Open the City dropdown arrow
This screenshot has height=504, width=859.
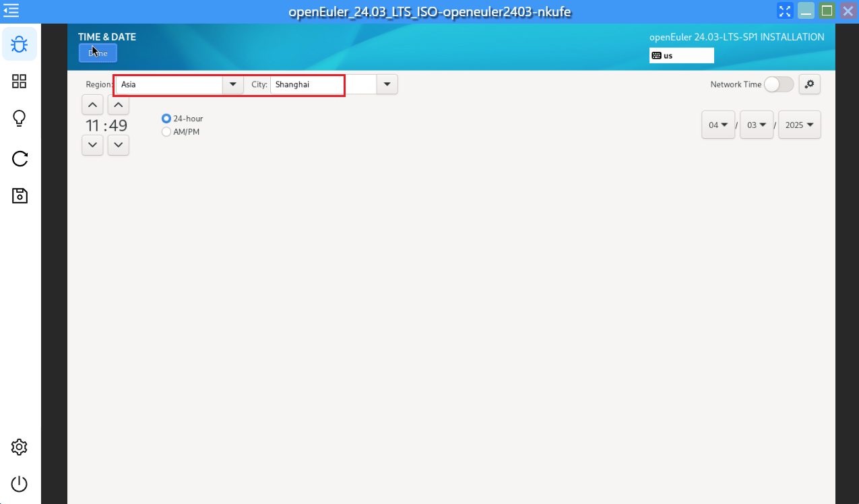(387, 84)
